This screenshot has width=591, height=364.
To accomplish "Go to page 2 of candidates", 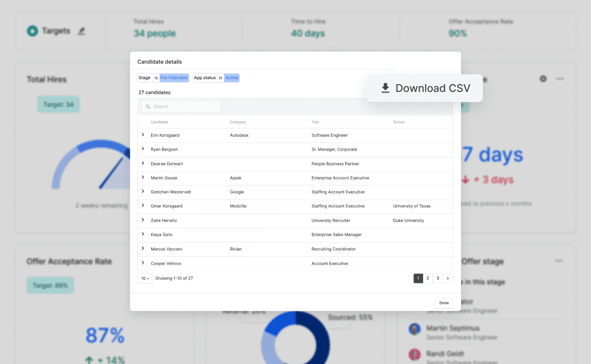I will (427, 278).
